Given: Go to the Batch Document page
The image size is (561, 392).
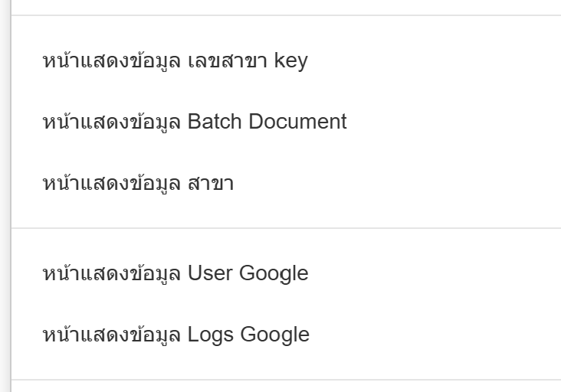Looking at the screenshot, I should [x=195, y=122].
